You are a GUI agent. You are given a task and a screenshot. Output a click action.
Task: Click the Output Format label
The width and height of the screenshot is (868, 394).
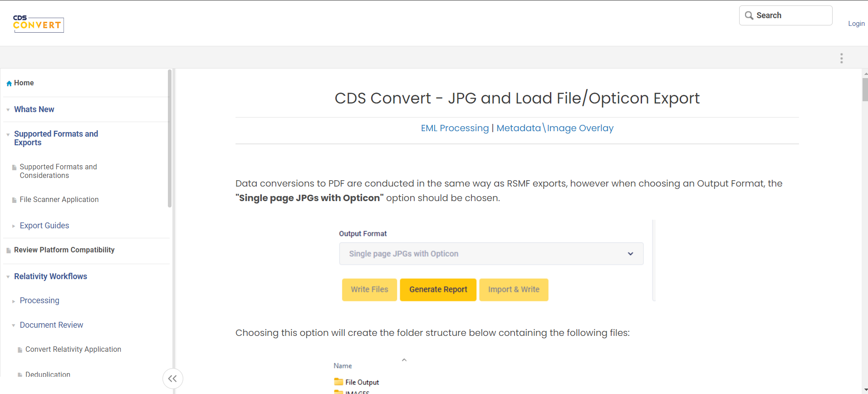tap(363, 234)
